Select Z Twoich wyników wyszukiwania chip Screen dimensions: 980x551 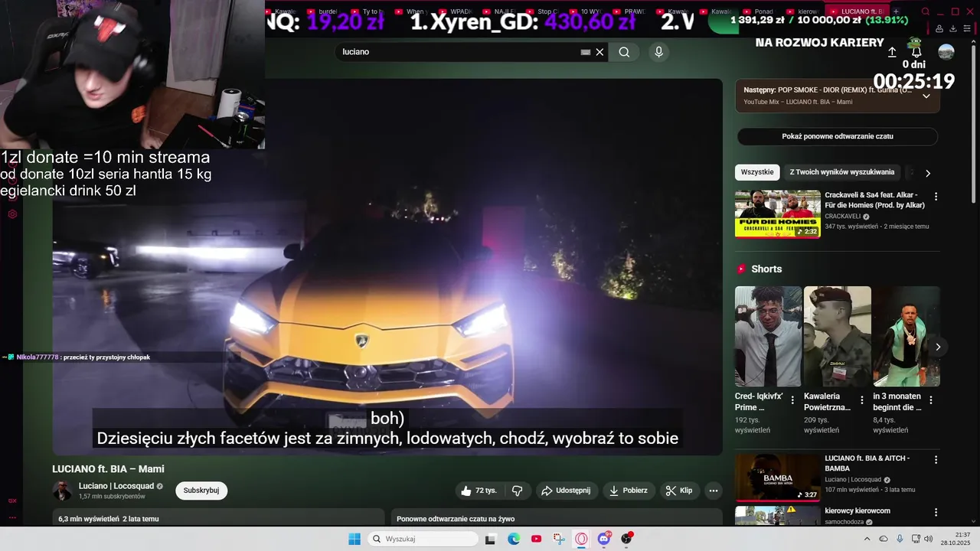point(841,172)
